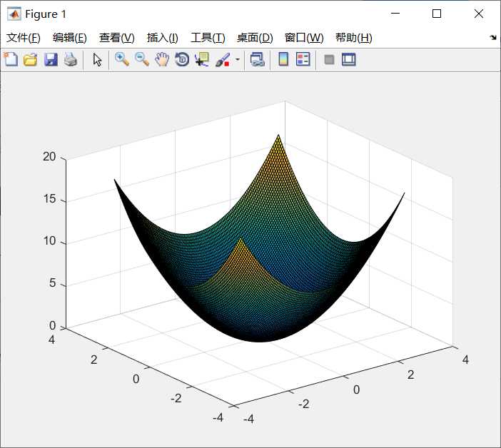Activate the Zoom In magnifier tool

click(122, 59)
